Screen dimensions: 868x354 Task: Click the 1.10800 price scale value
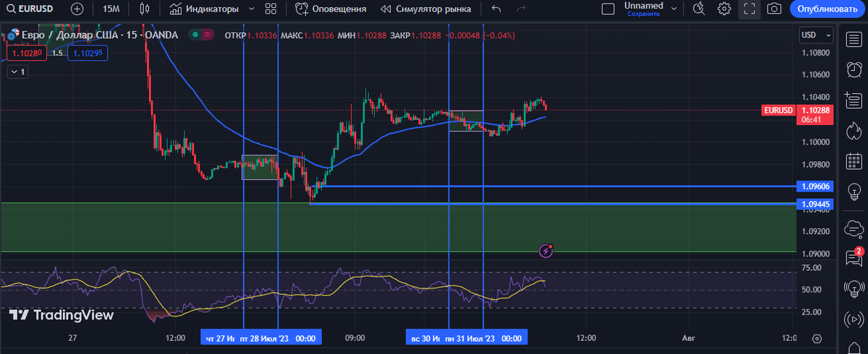click(815, 53)
